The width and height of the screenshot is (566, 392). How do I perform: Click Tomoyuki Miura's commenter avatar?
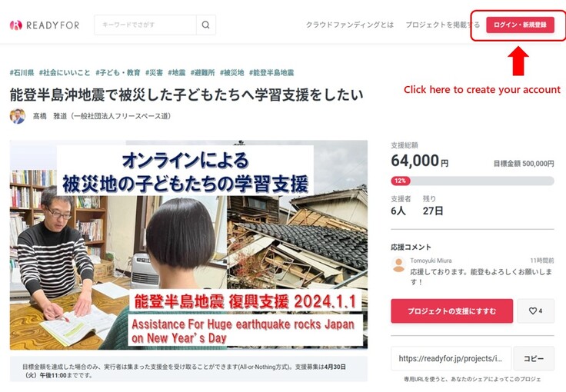[398, 265]
